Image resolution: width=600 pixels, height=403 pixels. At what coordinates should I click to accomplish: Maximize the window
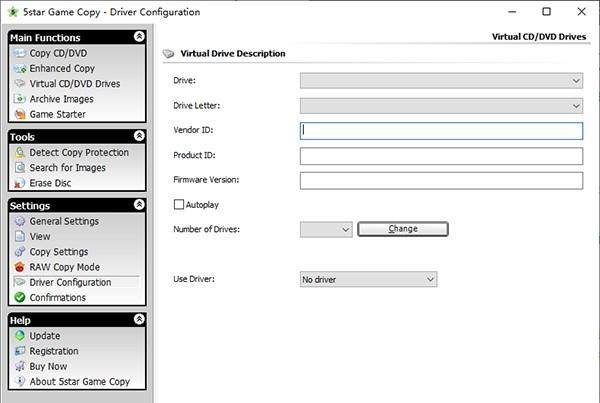click(x=546, y=12)
